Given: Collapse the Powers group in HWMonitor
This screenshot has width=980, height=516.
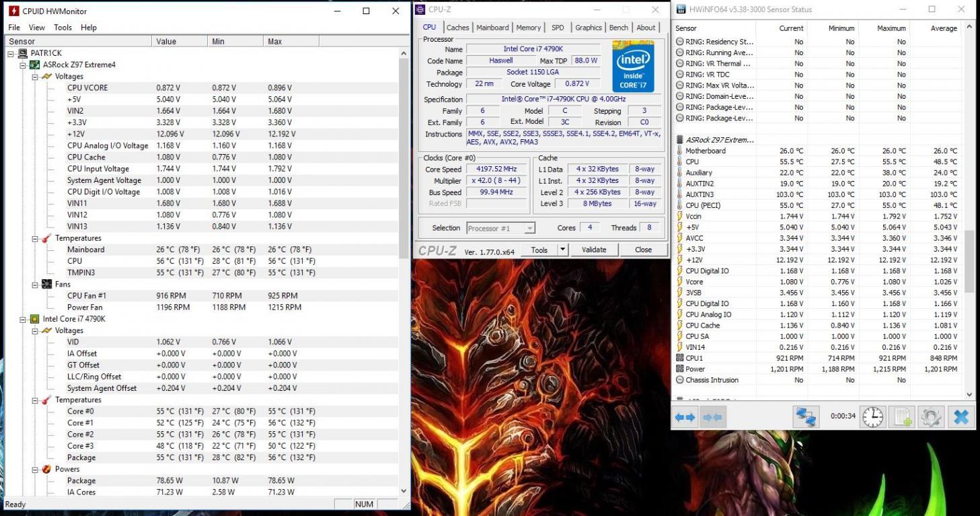Looking at the screenshot, I should (35, 469).
